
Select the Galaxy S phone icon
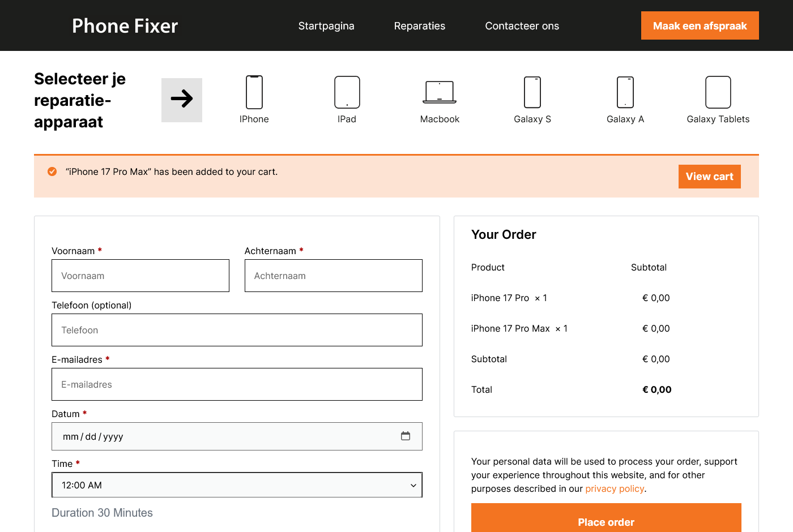pyautogui.click(x=532, y=92)
